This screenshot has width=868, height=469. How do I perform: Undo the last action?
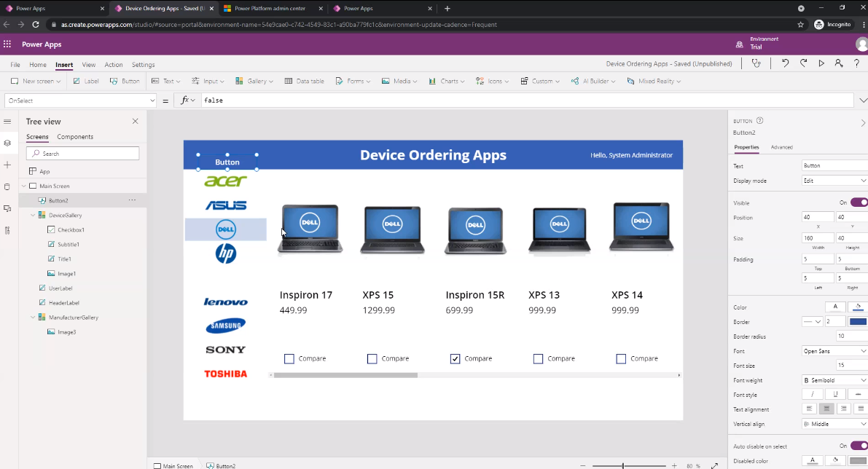click(x=785, y=63)
